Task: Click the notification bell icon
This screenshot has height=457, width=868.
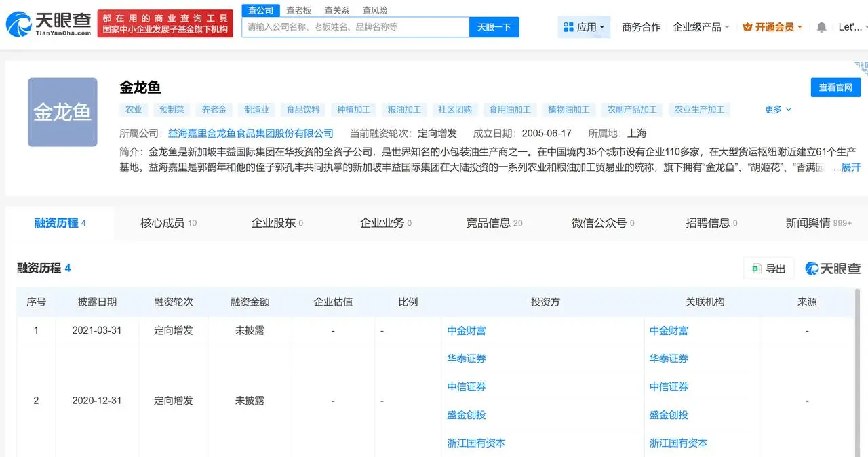Action: pyautogui.click(x=821, y=27)
